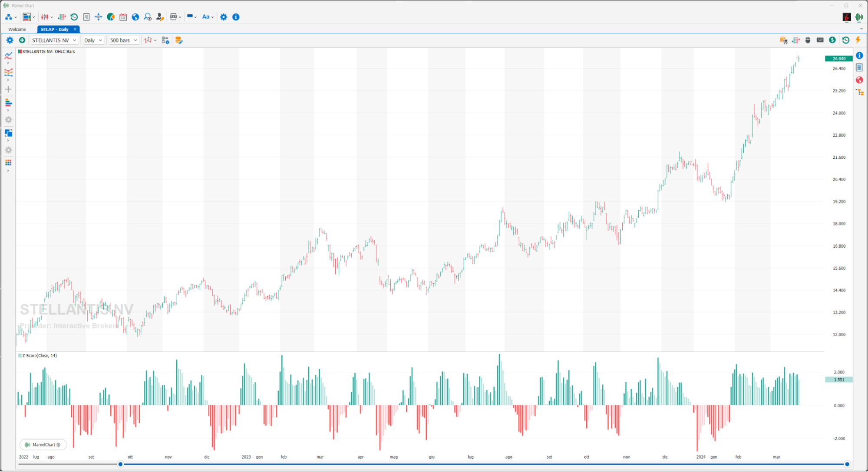The width and height of the screenshot is (868, 472).
Task: Click the green plus add icon
Action: 22,40
